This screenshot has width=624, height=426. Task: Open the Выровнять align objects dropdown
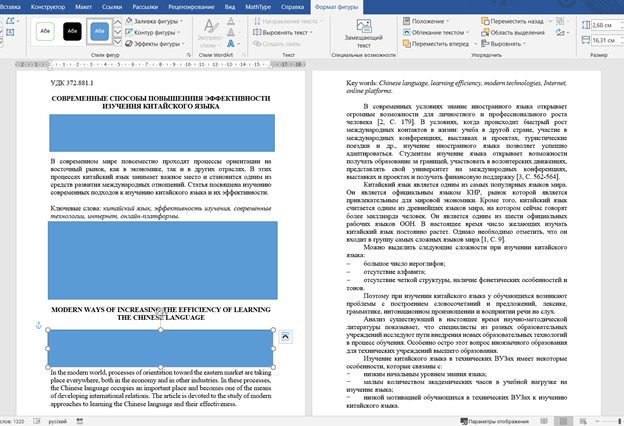504,43
